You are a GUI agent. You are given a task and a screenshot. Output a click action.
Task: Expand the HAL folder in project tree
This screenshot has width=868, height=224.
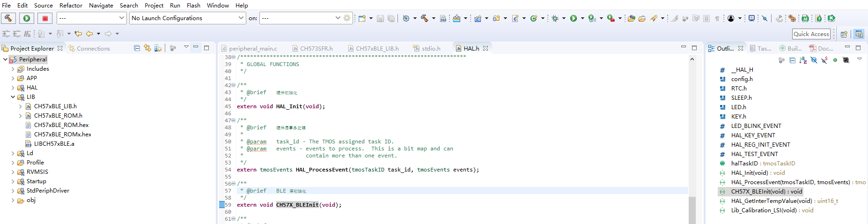pos(13,88)
